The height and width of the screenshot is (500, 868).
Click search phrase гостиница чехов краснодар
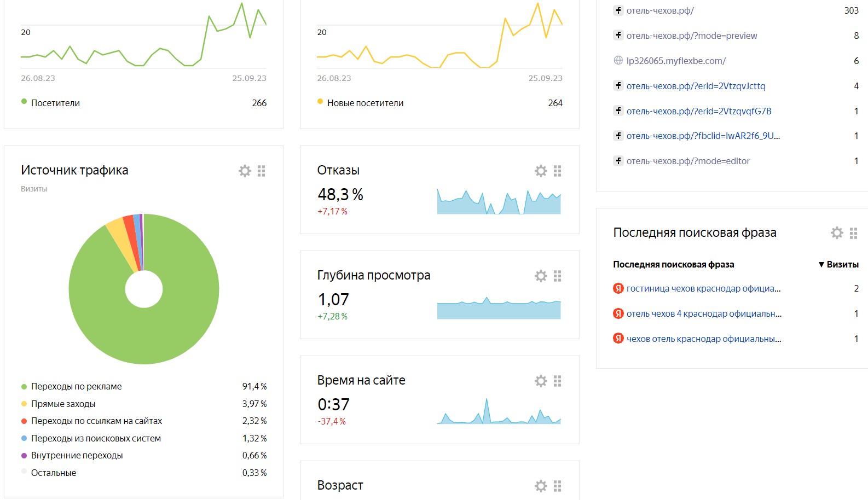tap(703, 288)
